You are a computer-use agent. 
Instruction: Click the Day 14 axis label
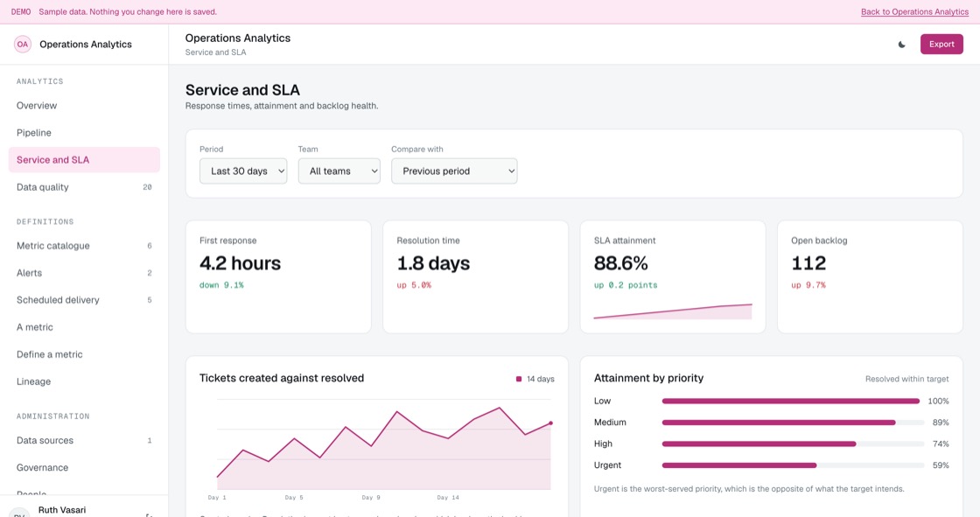[x=447, y=498]
